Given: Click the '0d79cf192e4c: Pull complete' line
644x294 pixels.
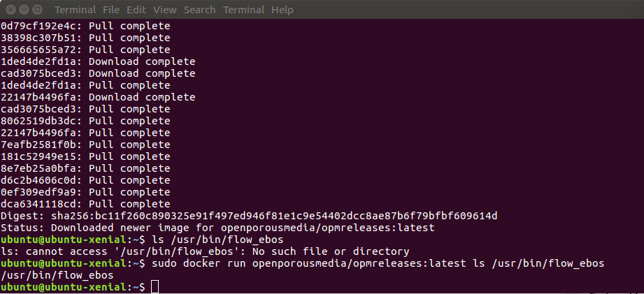Looking at the screenshot, I should pyautogui.click(x=85, y=26).
